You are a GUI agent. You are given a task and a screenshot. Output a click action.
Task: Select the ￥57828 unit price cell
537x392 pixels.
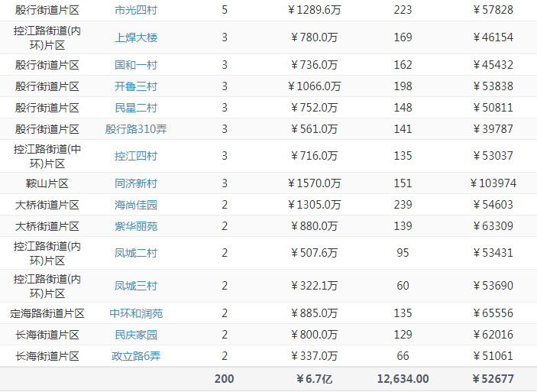click(x=493, y=10)
